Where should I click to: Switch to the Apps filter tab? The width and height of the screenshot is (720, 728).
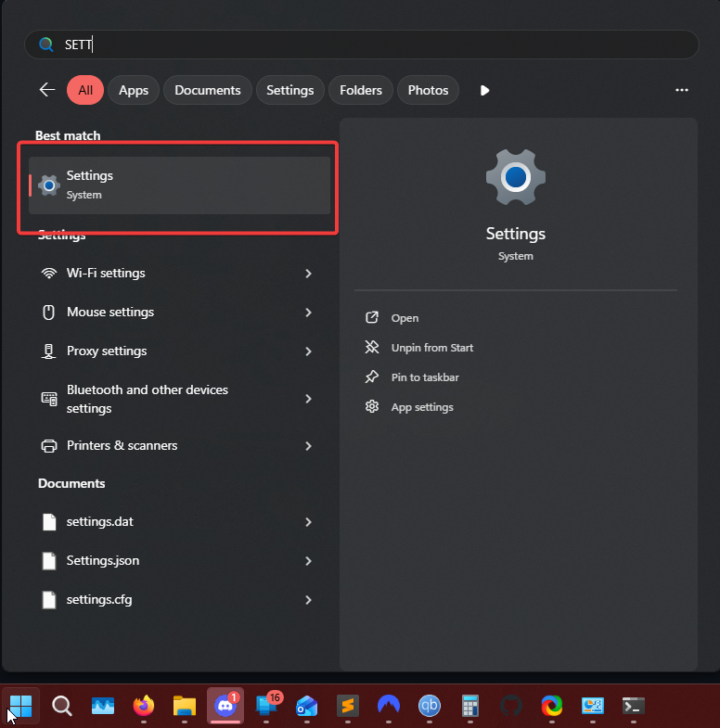point(134,90)
